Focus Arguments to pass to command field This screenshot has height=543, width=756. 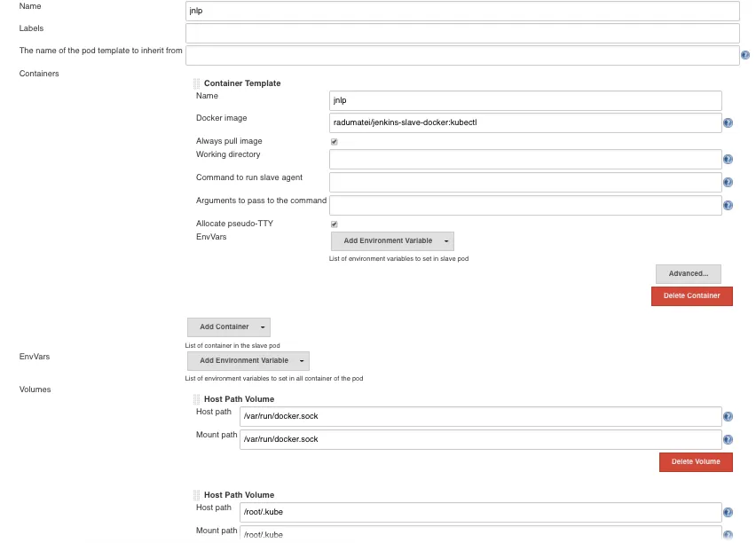[525, 206]
